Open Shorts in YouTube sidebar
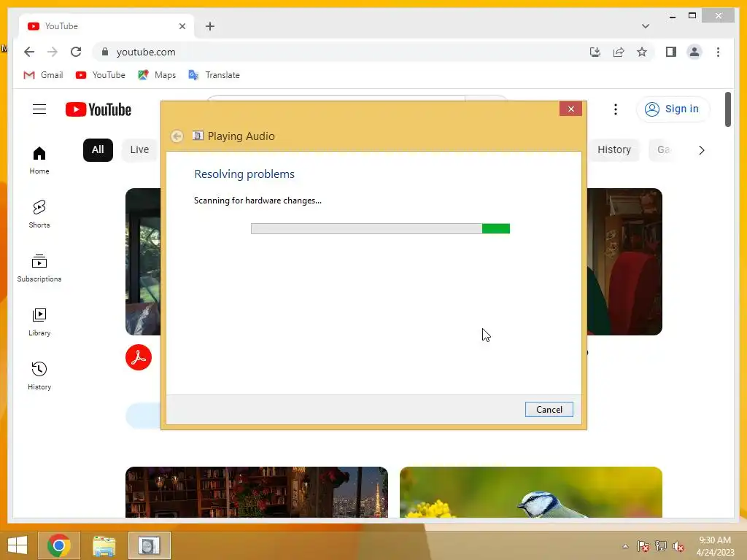This screenshot has width=747, height=560. pos(39,214)
